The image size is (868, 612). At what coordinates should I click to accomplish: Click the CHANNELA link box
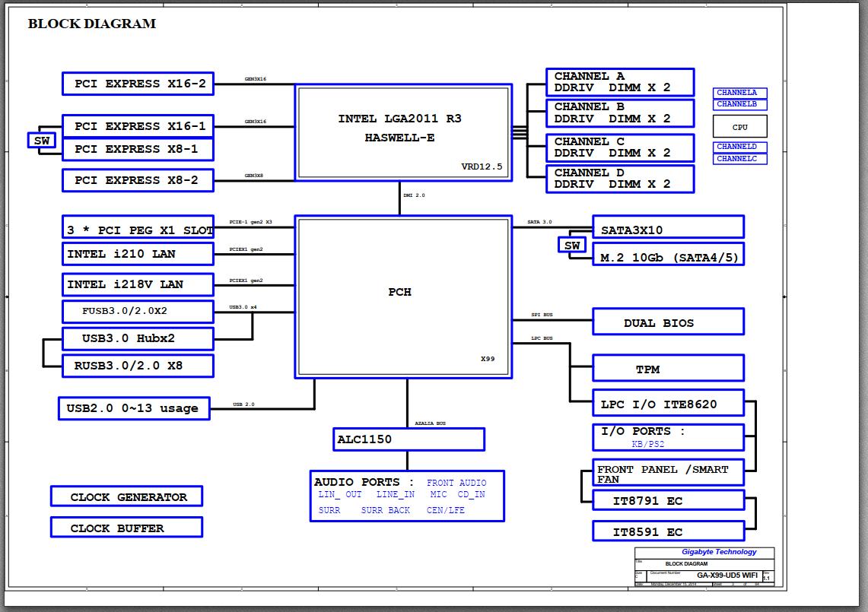pyautogui.click(x=740, y=93)
